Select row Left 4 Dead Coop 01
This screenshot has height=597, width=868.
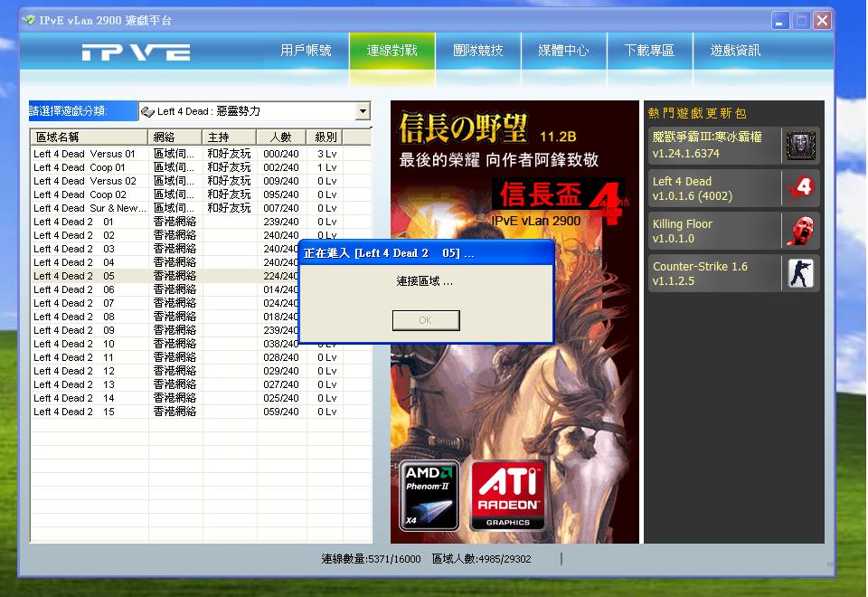tap(201, 167)
